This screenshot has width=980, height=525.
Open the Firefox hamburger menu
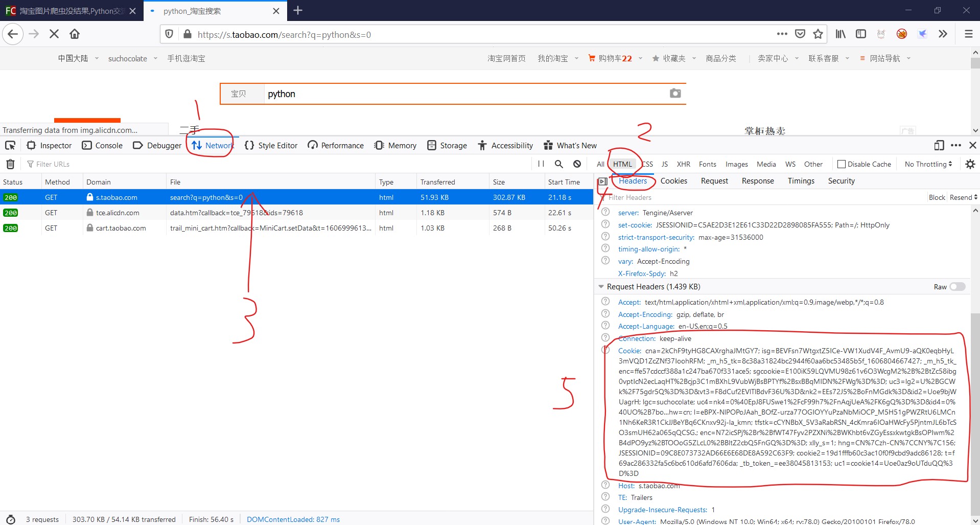click(x=968, y=34)
